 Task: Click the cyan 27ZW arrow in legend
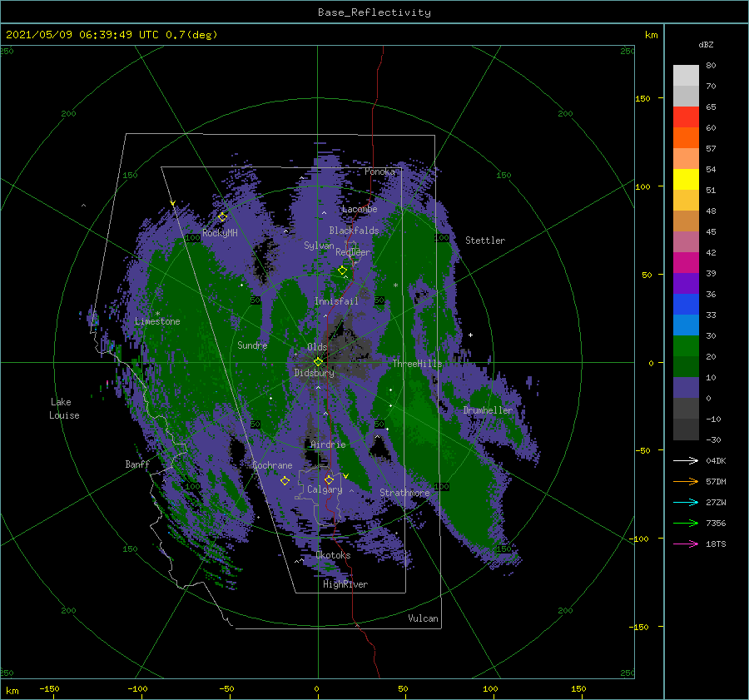pyautogui.click(x=686, y=502)
